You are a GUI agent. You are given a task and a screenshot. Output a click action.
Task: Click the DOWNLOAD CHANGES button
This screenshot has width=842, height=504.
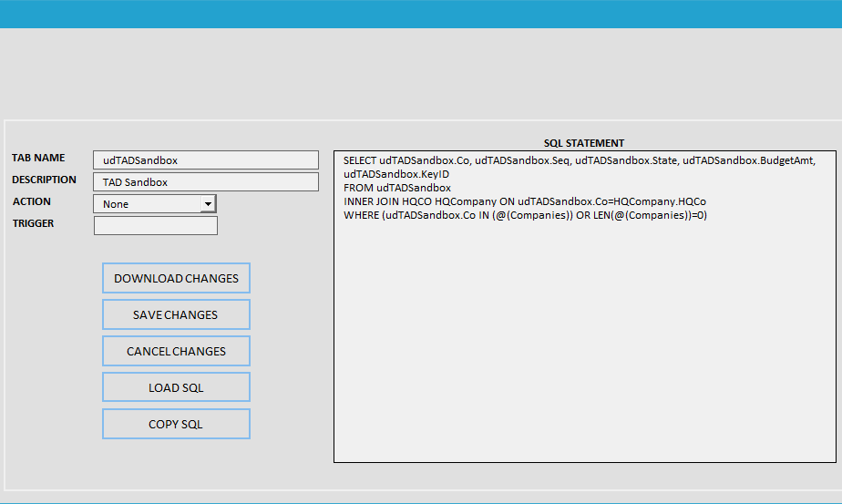coord(176,278)
